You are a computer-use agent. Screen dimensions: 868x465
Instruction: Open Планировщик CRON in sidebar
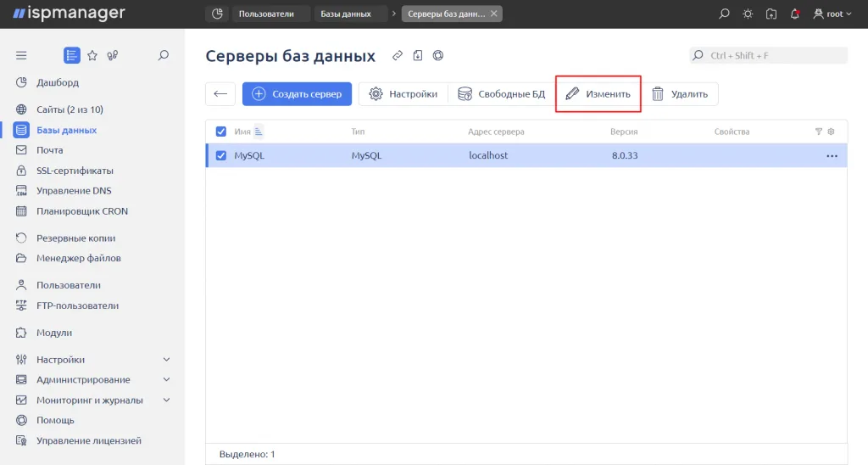click(x=82, y=211)
